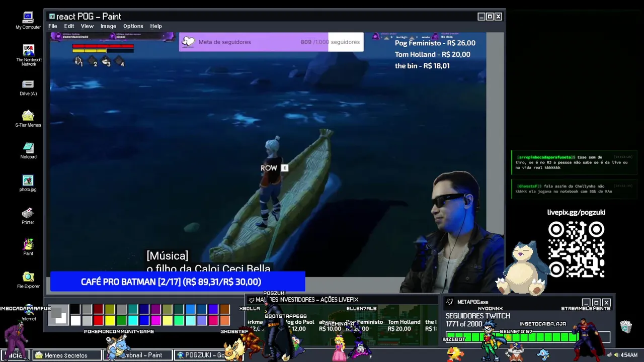Click the livepix.gg/pogzuki link text
Viewport: 644px width, 362px height.
click(576, 212)
